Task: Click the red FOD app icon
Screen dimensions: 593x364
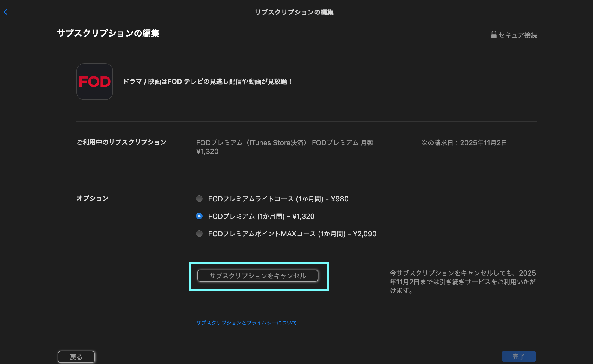Action: point(94,82)
